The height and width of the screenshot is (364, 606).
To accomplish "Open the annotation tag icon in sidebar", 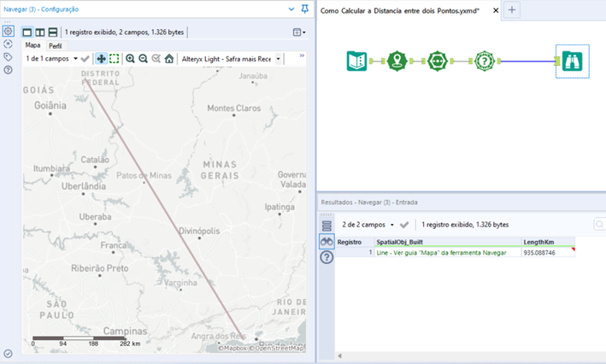I will 8,57.
